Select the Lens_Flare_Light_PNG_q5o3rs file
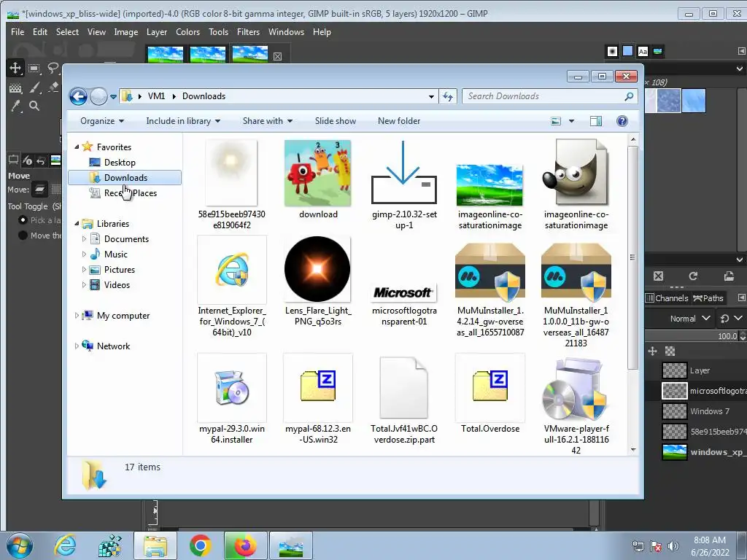 [318, 281]
